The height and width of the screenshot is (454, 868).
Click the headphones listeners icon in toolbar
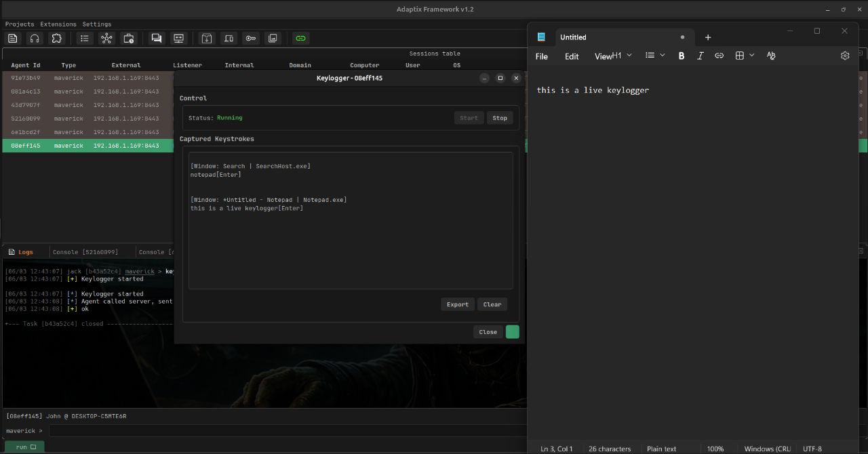click(34, 39)
